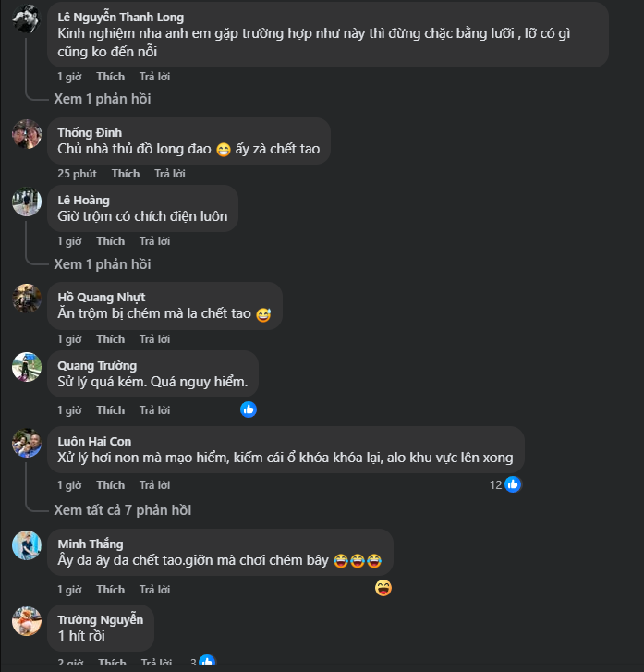
Task: Open Quang Trường's avatar photo
Action: click(x=26, y=366)
